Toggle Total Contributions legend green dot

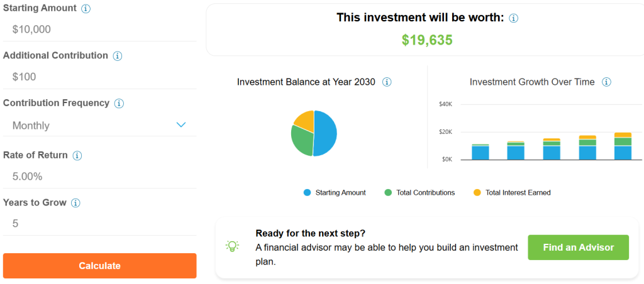(388, 193)
